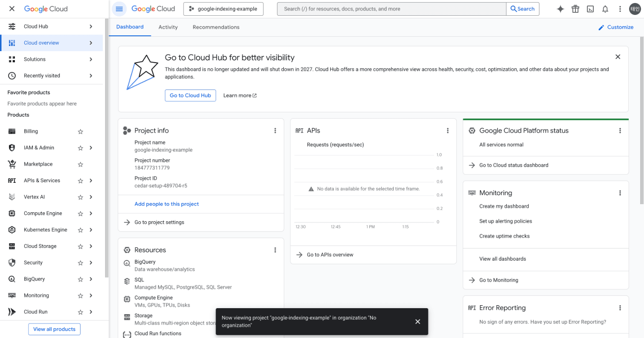This screenshot has height=338, width=644.
Task: Expand the Monitoring sidebar submenu chevron
Action: click(x=91, y=295)
